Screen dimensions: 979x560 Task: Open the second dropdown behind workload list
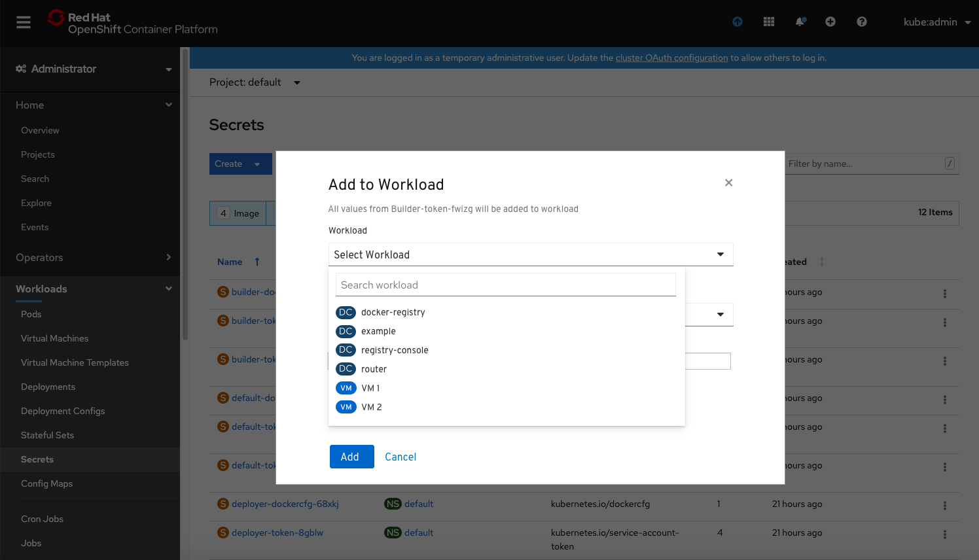pos(709,314)
